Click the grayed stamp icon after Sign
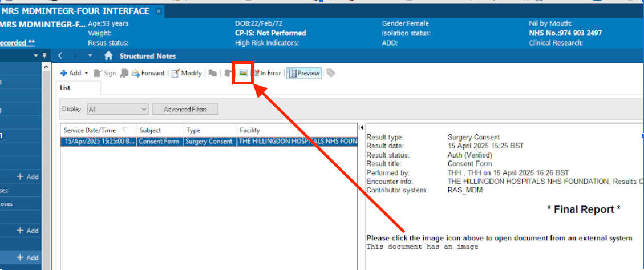 (x=124, y=73)
